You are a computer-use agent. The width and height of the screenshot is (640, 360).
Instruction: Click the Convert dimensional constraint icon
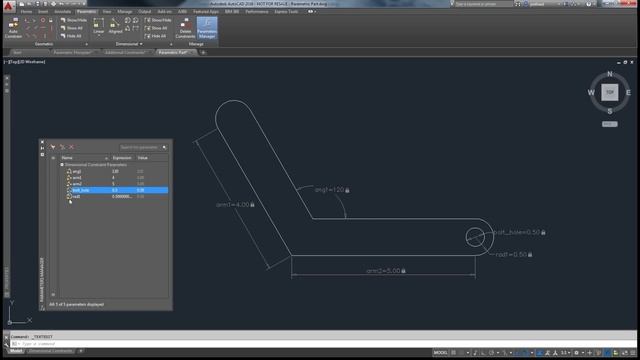[136, 28]
